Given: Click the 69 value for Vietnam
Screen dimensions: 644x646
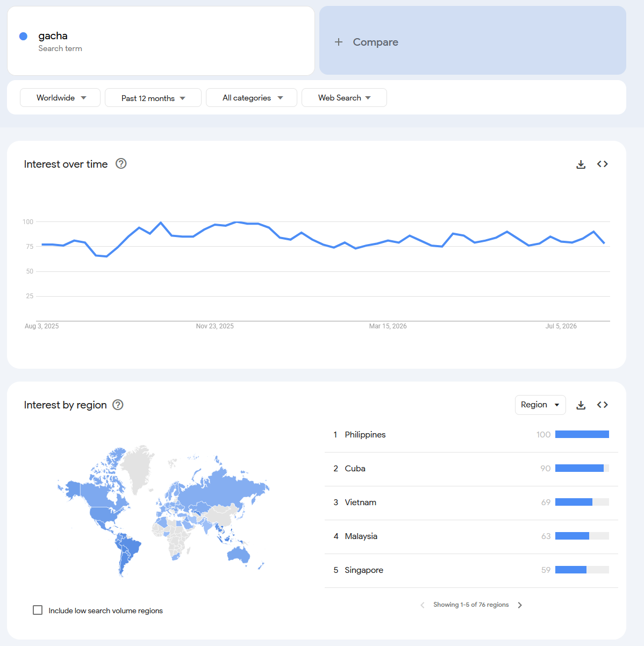Looking at the screenshot, I should click(x=546, y=503).
